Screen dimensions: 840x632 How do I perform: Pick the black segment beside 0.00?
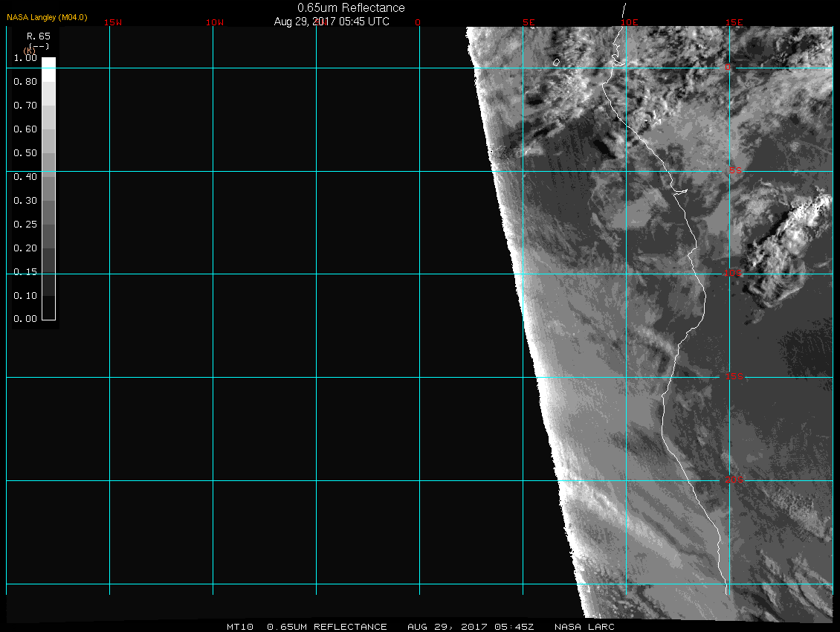49,308
